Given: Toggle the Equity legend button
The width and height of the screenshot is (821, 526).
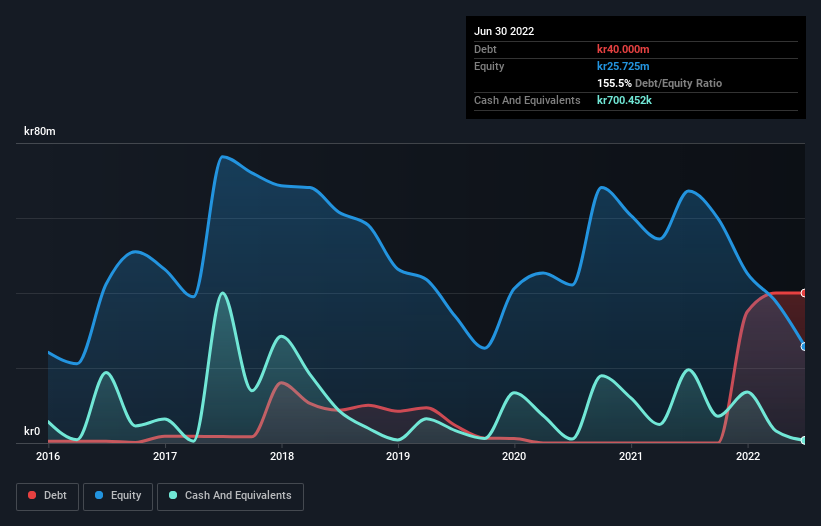Looking at the screenshot, I should [118, 496].
